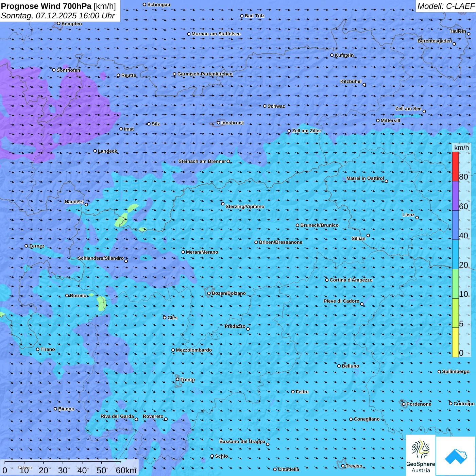This screenshot has height=476, width=476.
Task: Click the Zell am See location dot
Action: 424,111
